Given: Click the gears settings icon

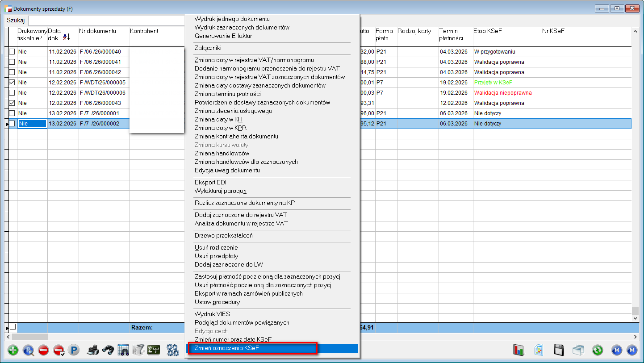Looking at the screenshot, I should (173, 350).
